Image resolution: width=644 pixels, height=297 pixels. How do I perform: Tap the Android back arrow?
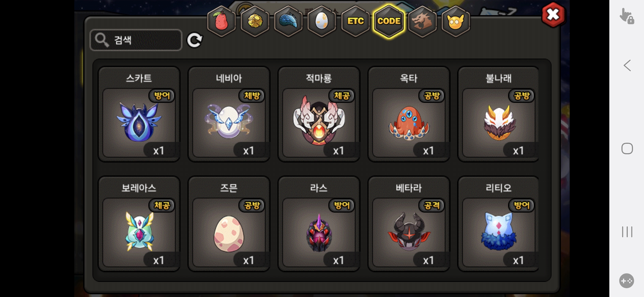(627, 65)
